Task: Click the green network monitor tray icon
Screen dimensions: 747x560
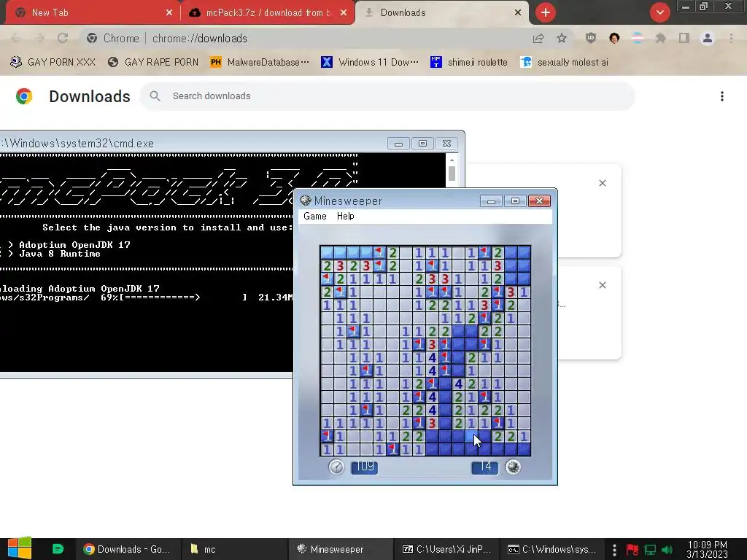Action: 650,550
